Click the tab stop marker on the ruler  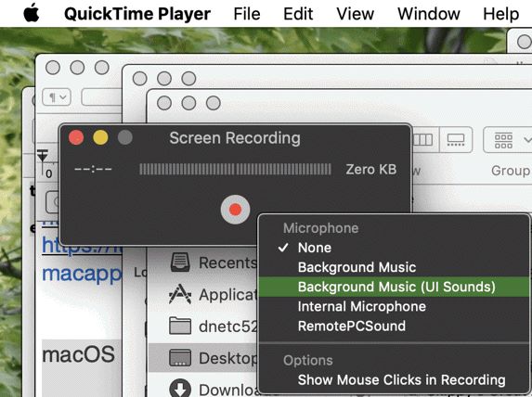43,157
